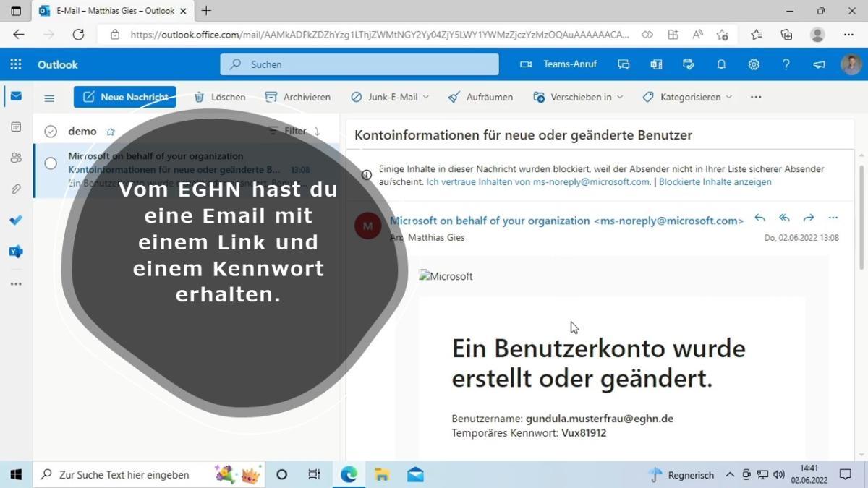Open Yammer from the left sidebar

16,252
